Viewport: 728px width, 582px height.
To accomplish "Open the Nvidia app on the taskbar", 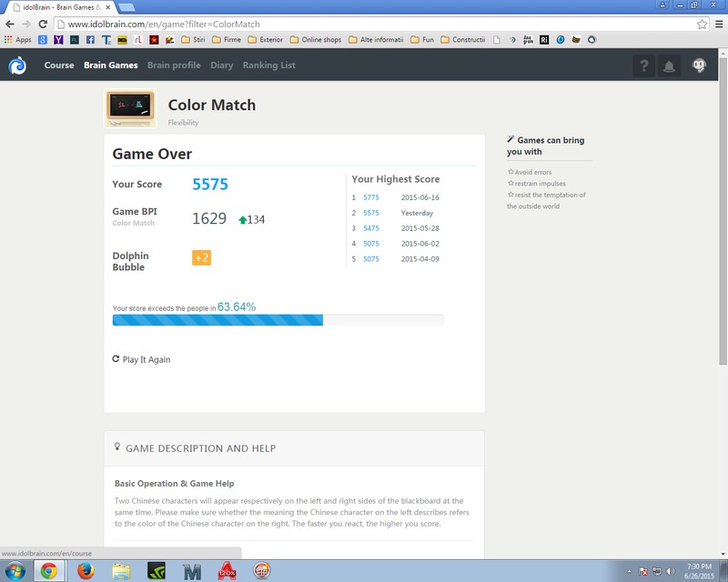I will tap(157, 571).
